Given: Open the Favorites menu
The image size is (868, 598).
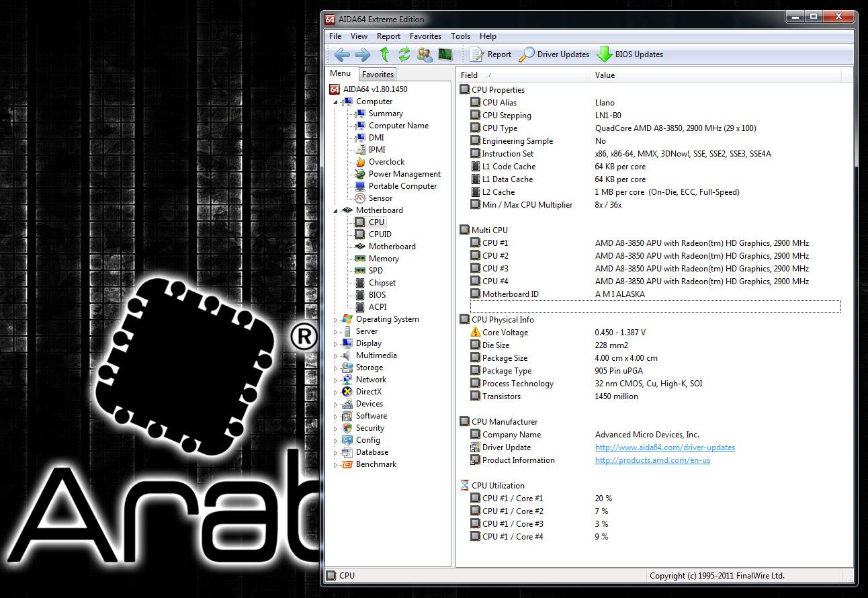Looking at the screenshot, I should (x=425, y=36).
